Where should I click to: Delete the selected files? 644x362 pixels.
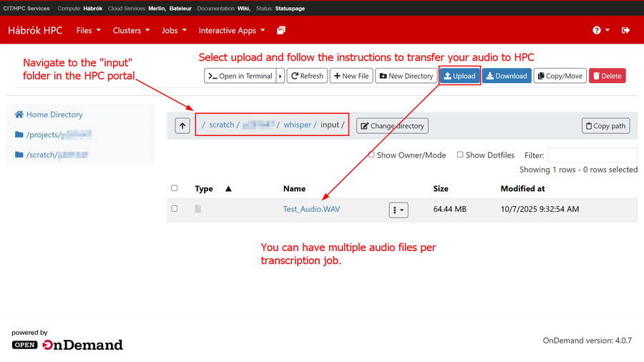click(607, 76)
